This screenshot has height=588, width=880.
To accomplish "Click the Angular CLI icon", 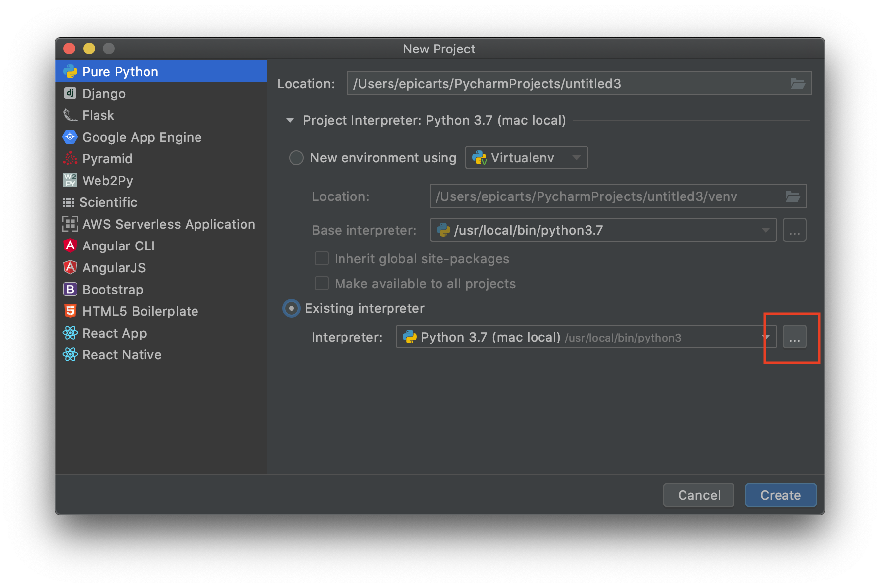I will pos(70,245).
